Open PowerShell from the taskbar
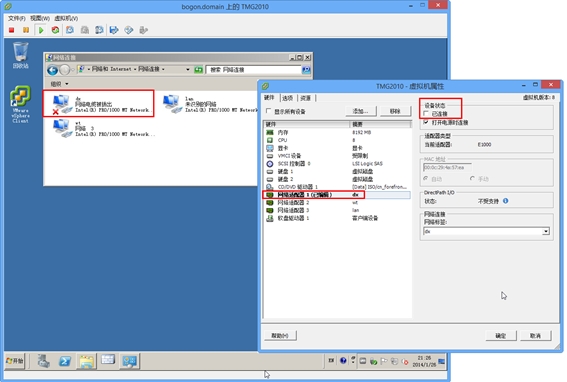 click(x=65, y=361)
